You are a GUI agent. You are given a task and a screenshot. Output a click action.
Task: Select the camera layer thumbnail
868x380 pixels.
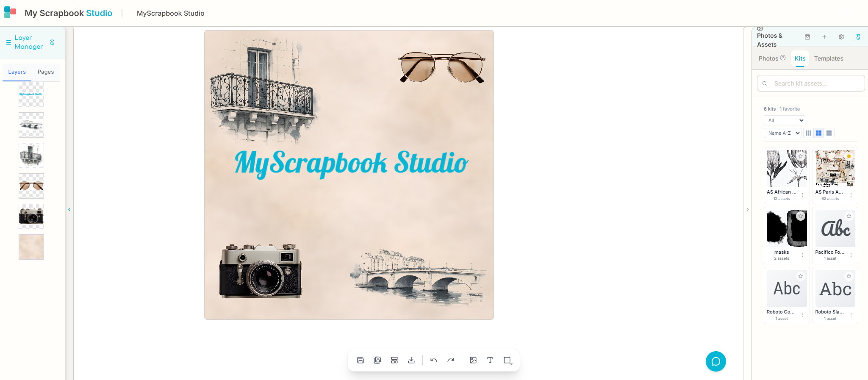pos(31,216)
